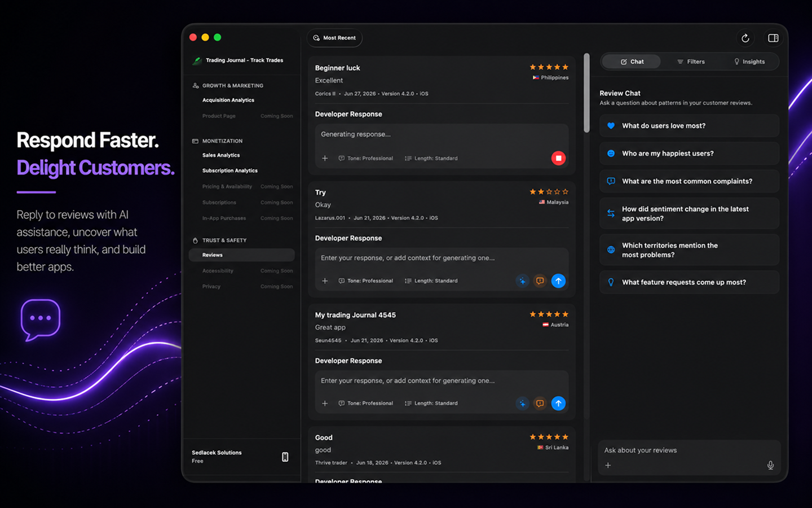This screenshot has width=812, height=508.
Task: Click the plus icon in Try review response
Action: click(325, 281)
